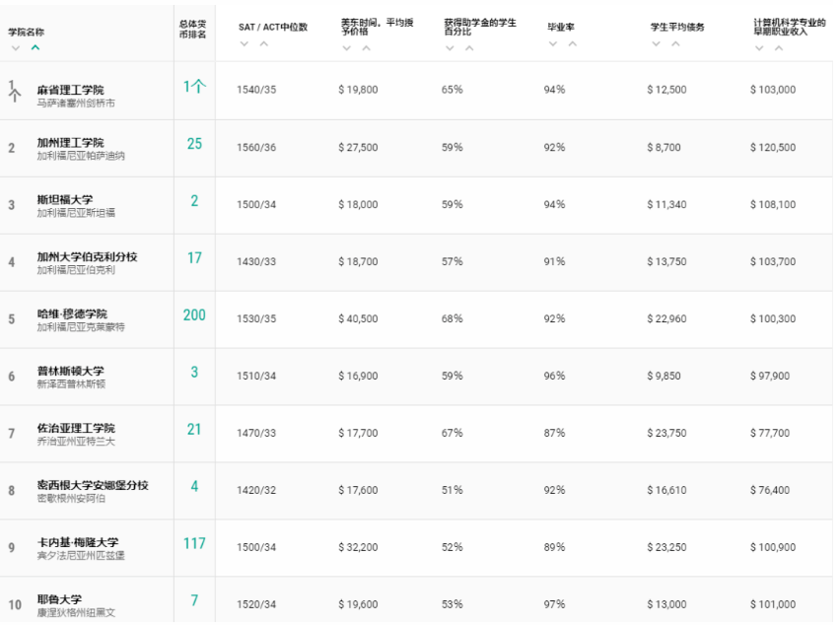
Task: Sort 学生平均债务 column ascending
Action: coord(674,43)
